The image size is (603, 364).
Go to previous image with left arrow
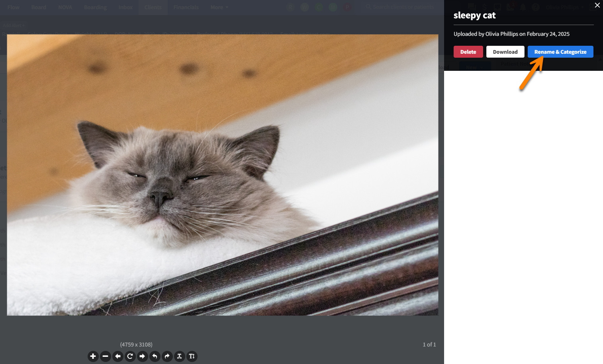click(x=118, y=356)
